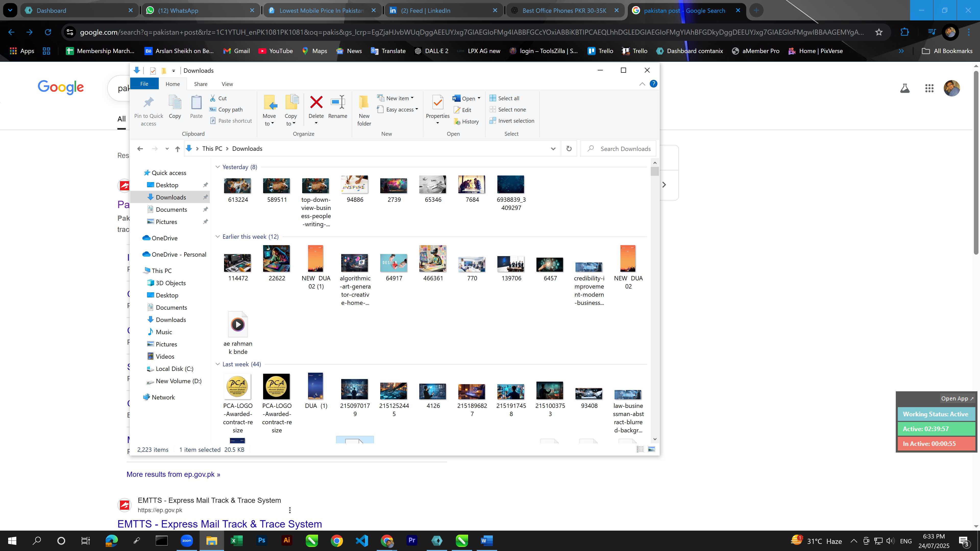Viewport: 980px width, 551px height.
Task: Click the Edit command in ribbon
Action: tap(462, 110)
